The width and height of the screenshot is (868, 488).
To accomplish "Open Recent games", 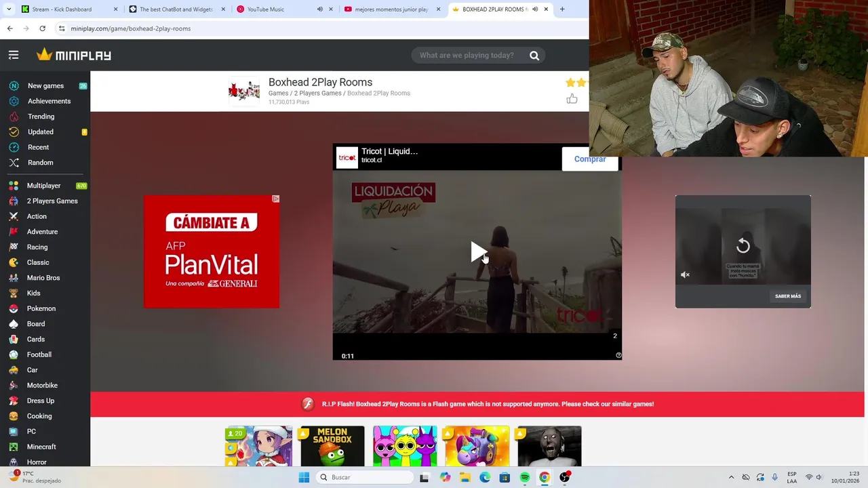I will click(x=38, y=147).
